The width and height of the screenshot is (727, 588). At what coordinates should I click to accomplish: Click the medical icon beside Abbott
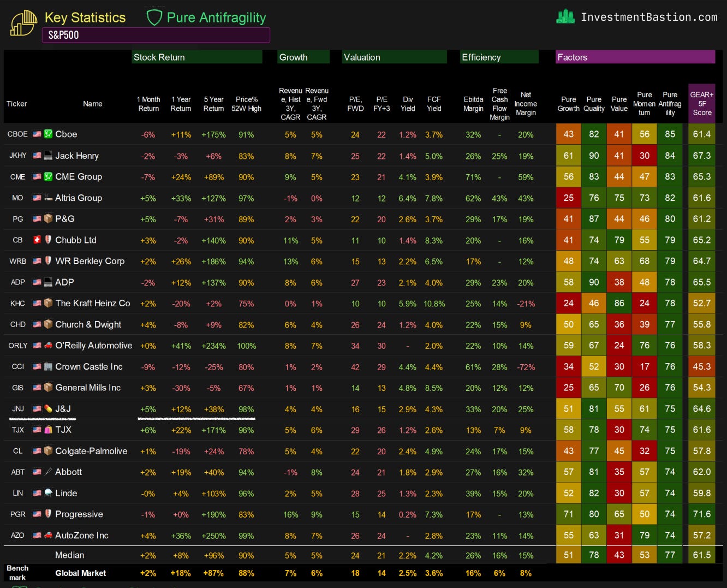pyautogui.click(x=48, y=472)
